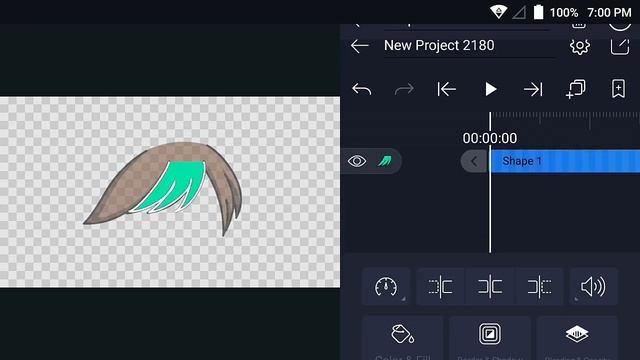
Task: Jump to the end of the timeline
Action: [533, 89]
